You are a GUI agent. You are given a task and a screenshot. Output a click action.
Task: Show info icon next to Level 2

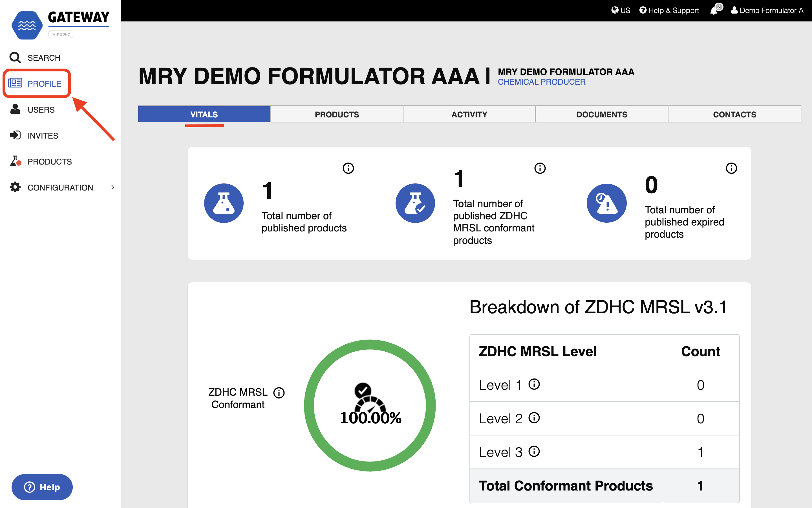click(x=534, y=418)
